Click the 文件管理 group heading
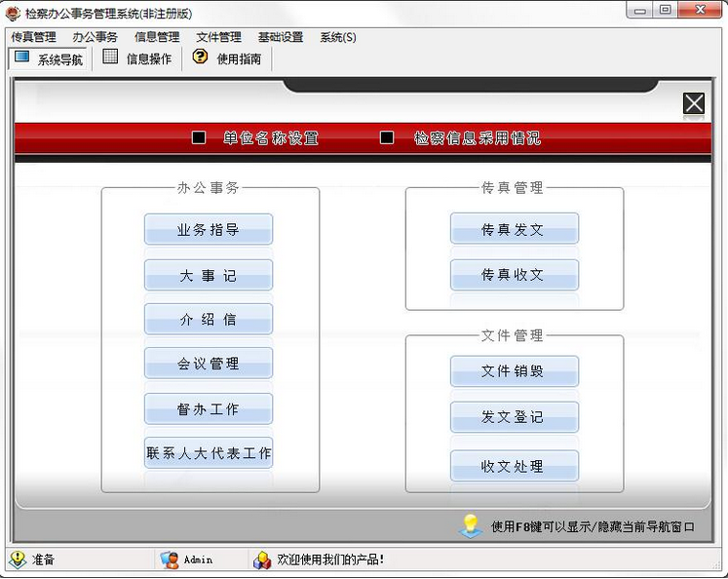 tap(512, 335)
